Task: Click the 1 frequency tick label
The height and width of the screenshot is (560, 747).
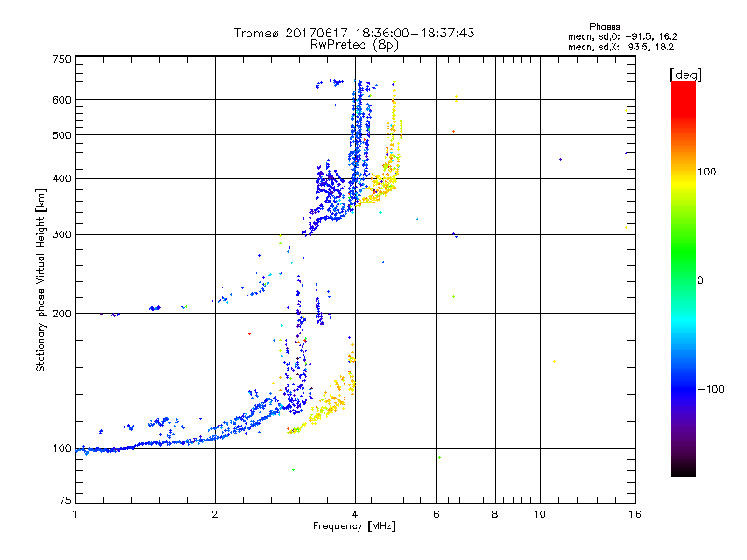Action: point(75,514)
